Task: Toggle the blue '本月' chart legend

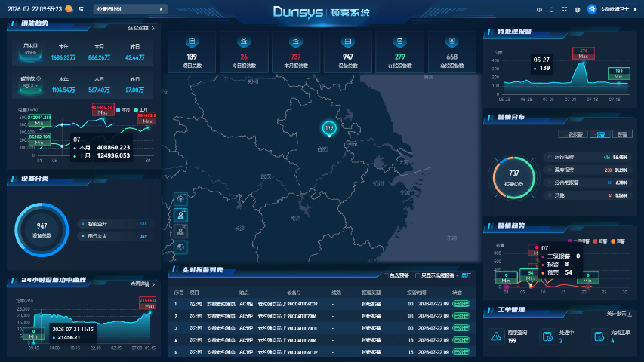Action: click(123, 109)
